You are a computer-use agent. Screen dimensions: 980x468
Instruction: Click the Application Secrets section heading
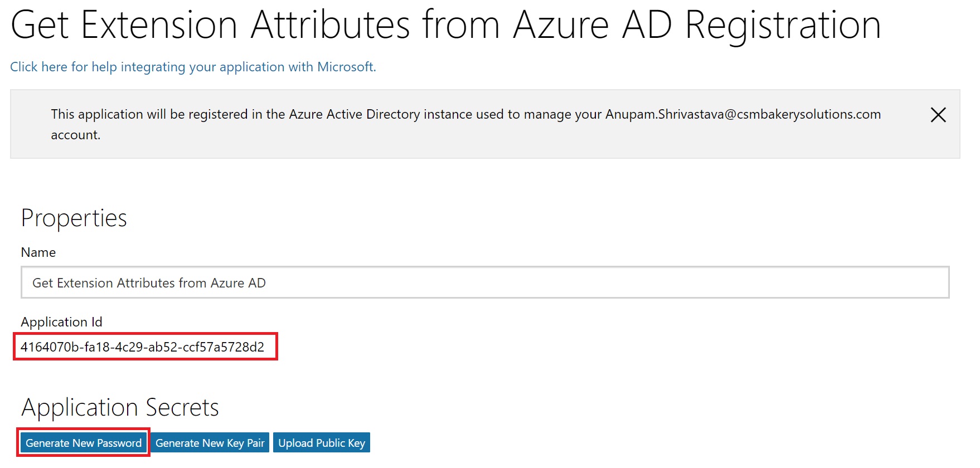(120, 408)
